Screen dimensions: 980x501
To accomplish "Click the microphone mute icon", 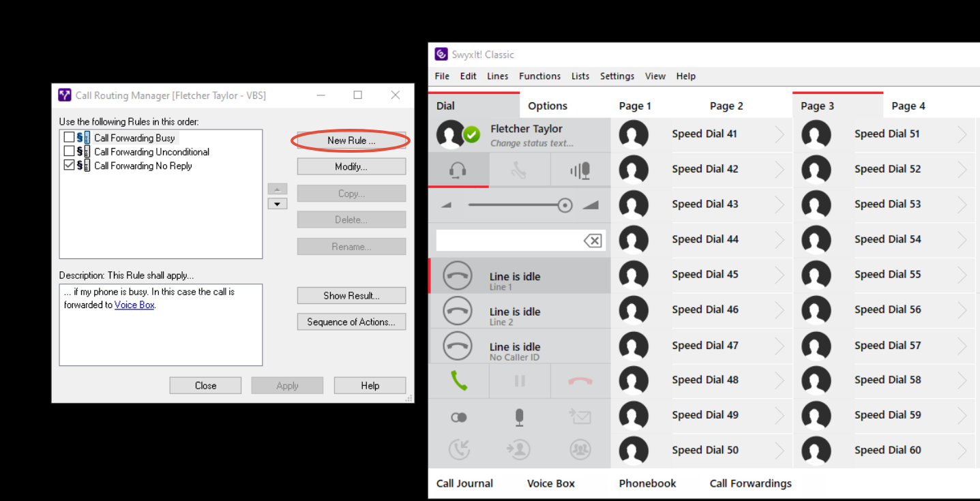I will [x=519, y=417].
